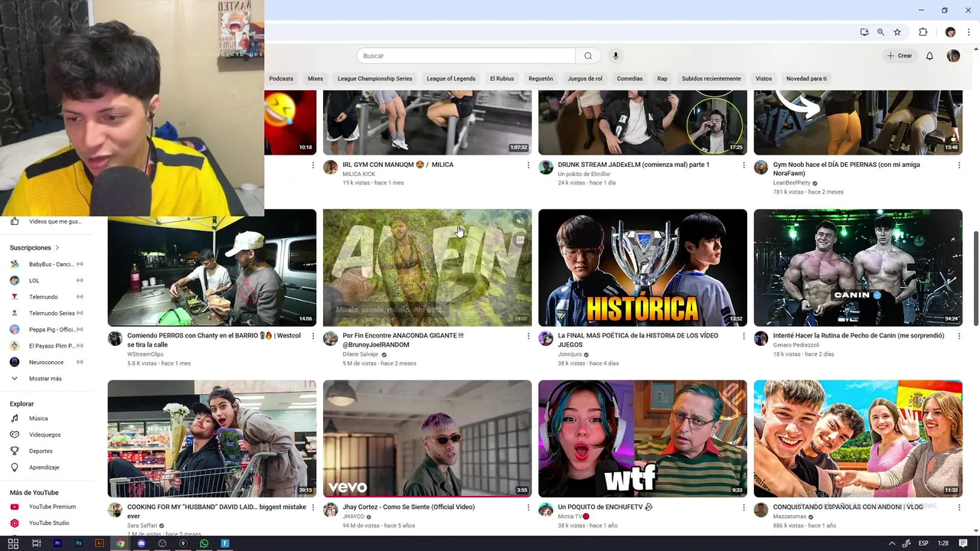Open options menu for Rutina de Pecho video
The width and height of the screenshot is (980, 551).
point(959,336)
